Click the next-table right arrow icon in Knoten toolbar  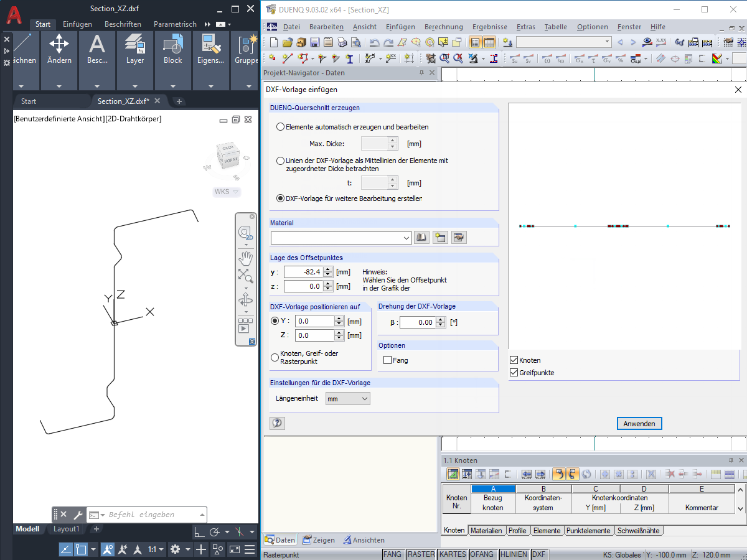(x=540, y=474)
